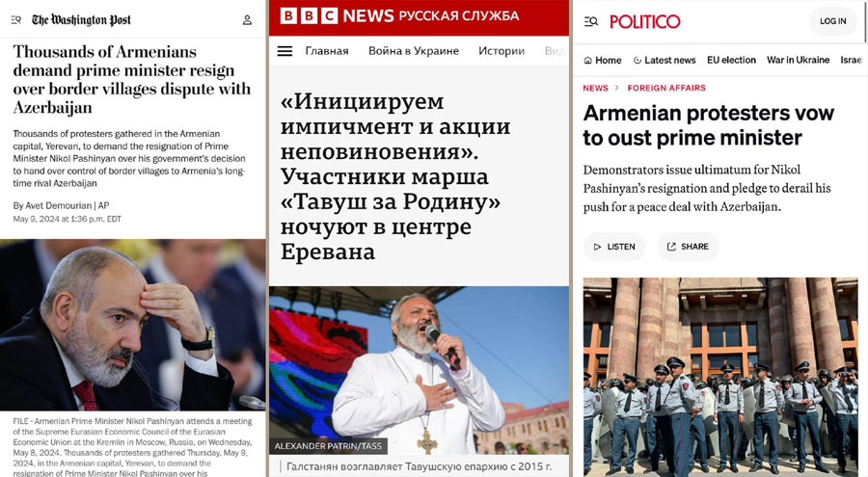Open War in Ukraine Politico link
868x477 pixels.
pyautogui.click(x=798, y=60)
